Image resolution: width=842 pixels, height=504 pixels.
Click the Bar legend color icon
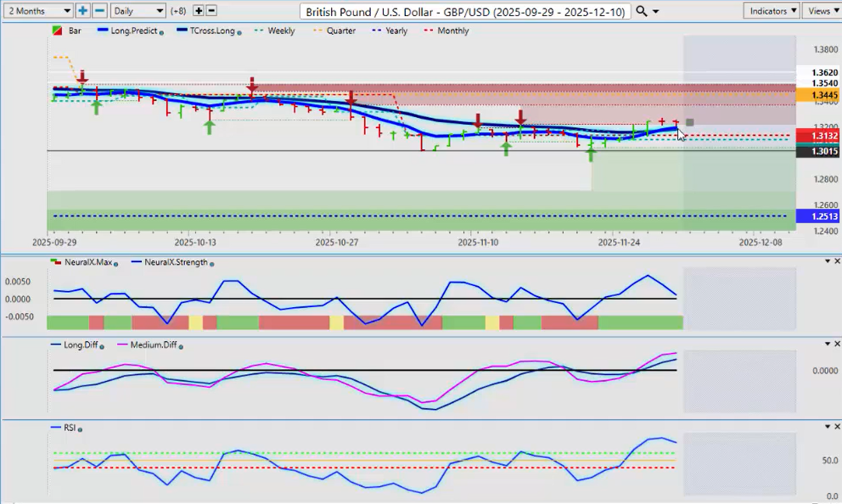[57, 31]
